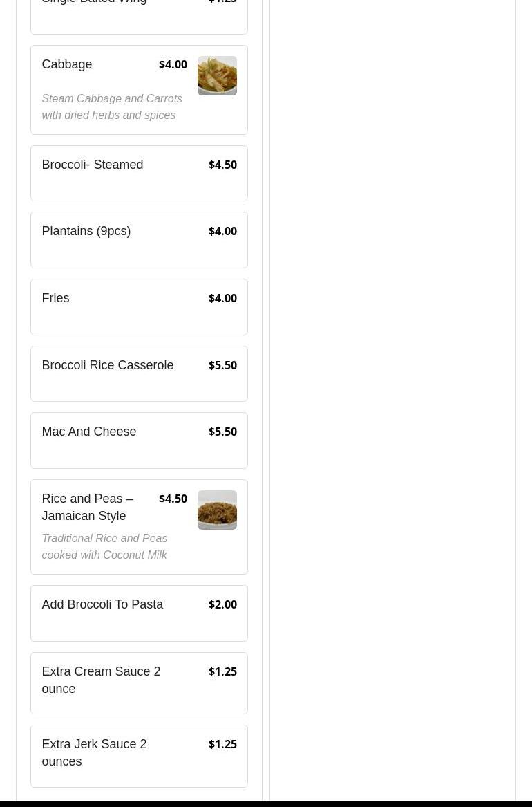Click the Cabbage dish thumbnail photo
The width and height of the screenshot is (532, 807).
click(x=217, y=75)
